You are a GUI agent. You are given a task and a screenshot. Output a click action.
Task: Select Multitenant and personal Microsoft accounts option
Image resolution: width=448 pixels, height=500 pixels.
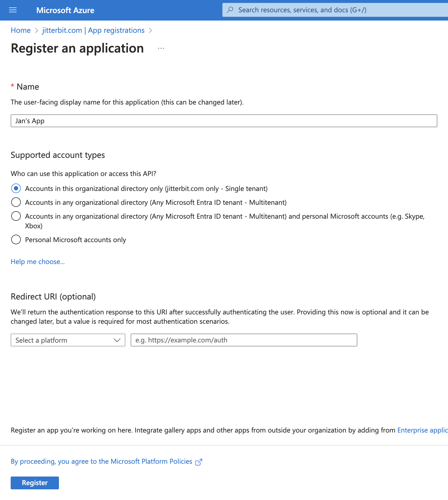tap(16, 216)
